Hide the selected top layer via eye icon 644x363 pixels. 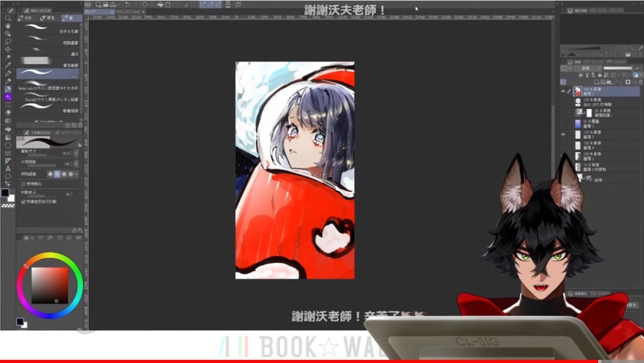pos(563,91)
